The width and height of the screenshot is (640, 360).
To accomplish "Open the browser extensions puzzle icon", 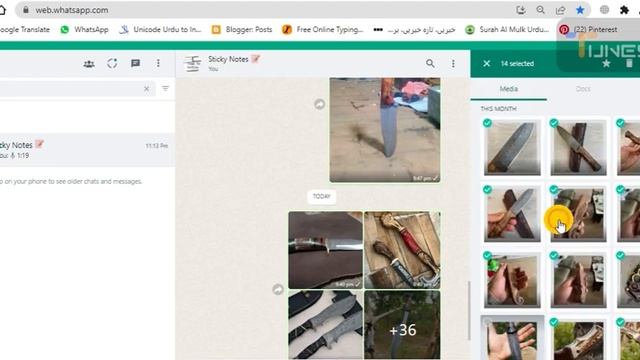I will [624, 10].
